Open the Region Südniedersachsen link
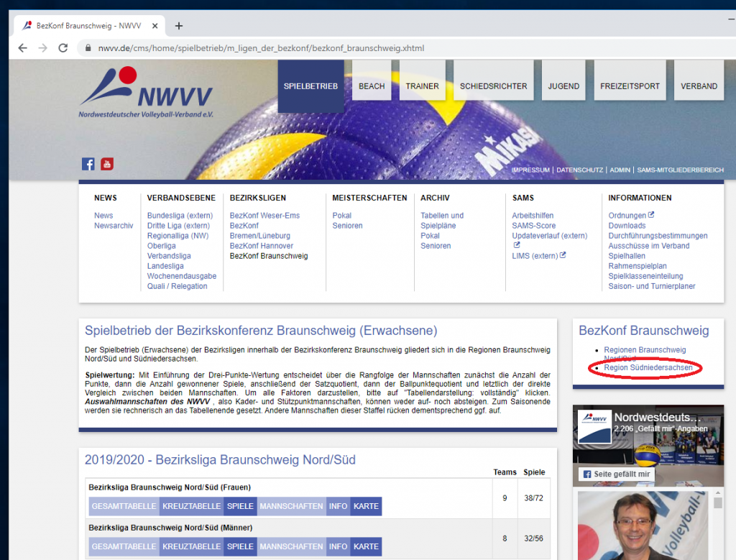Screen dimensions: 736x560 pyautogui.click(x=648, y=367)
